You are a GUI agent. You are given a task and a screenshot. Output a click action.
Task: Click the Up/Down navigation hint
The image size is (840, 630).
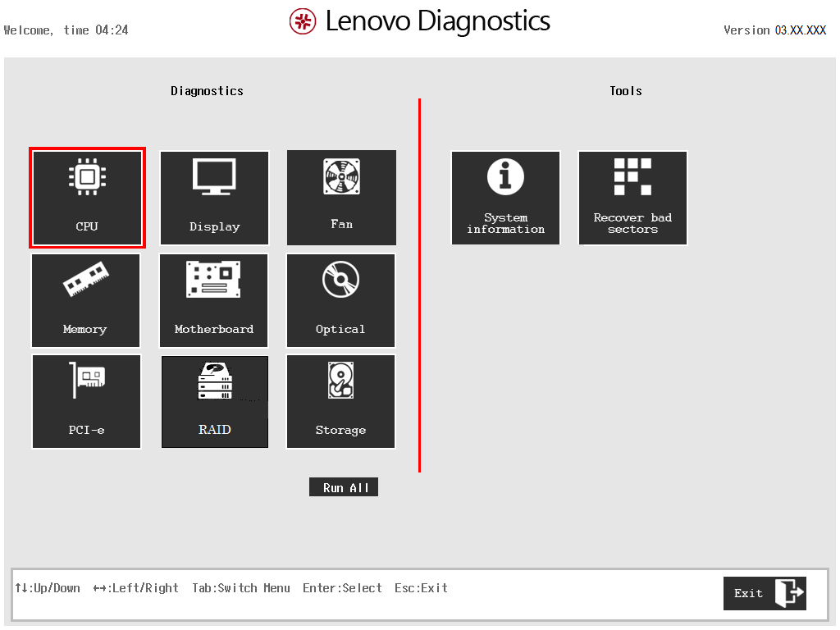tap(48, 588)
